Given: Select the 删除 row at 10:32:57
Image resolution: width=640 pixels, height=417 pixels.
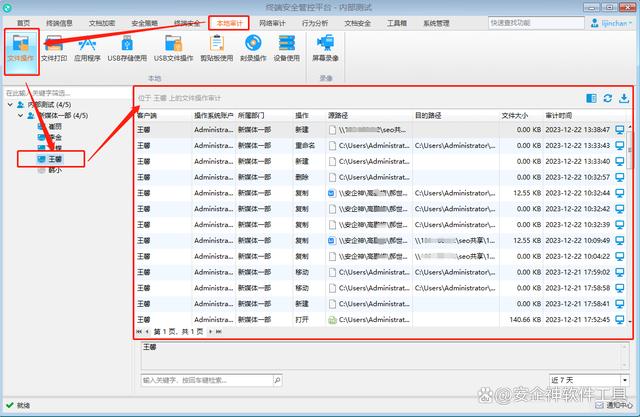Looking at the screenshot, I should 380,177.
